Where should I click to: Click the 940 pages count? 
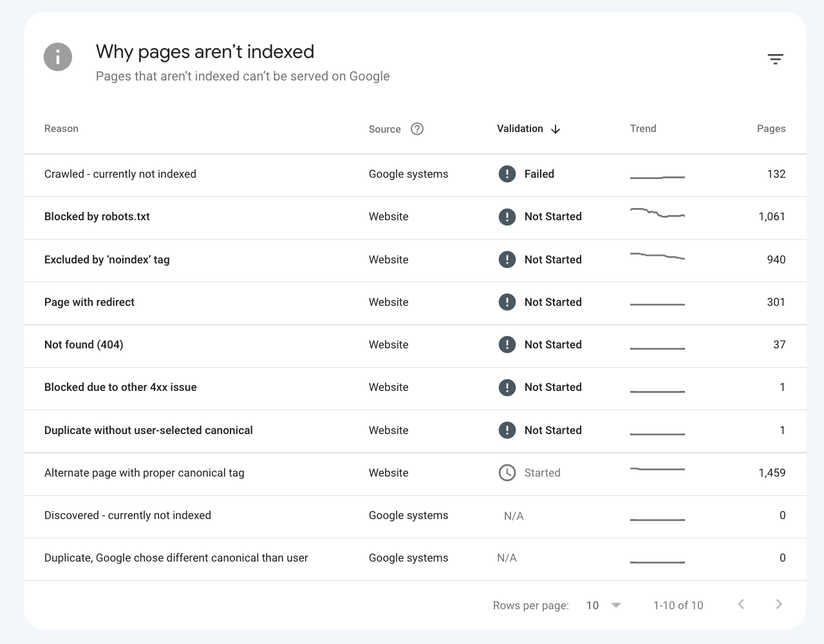pos(776,260)
